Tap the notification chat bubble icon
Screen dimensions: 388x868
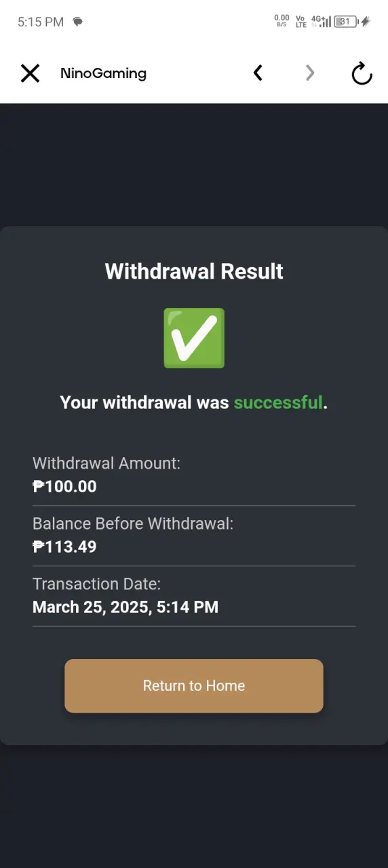(x=78, y=22)
